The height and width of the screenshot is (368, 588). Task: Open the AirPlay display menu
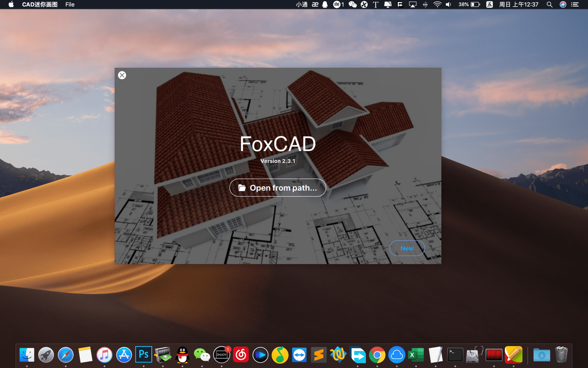(x=412, y=4)
